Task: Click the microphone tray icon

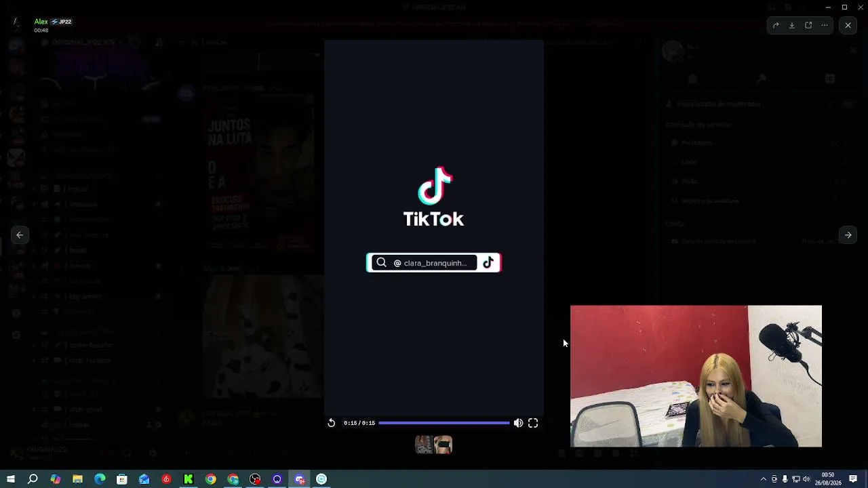Action: [785, 479]
